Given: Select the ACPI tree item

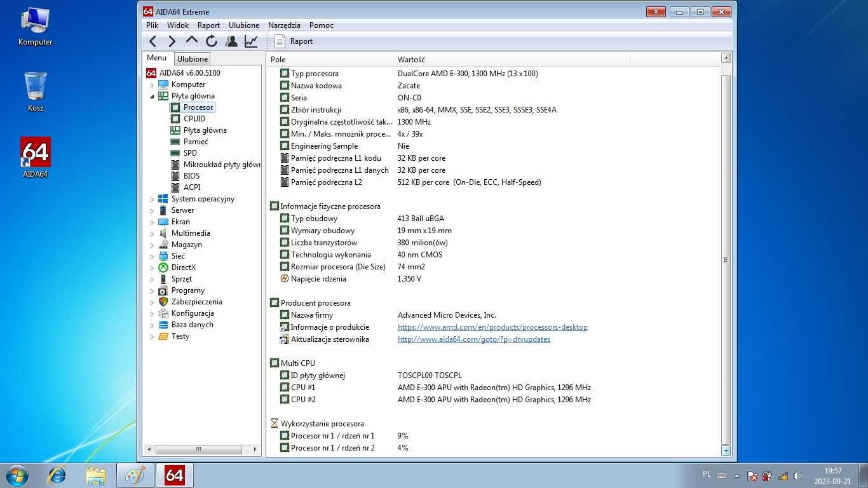Looking at the screenshot, I should [x=192, y=187].
